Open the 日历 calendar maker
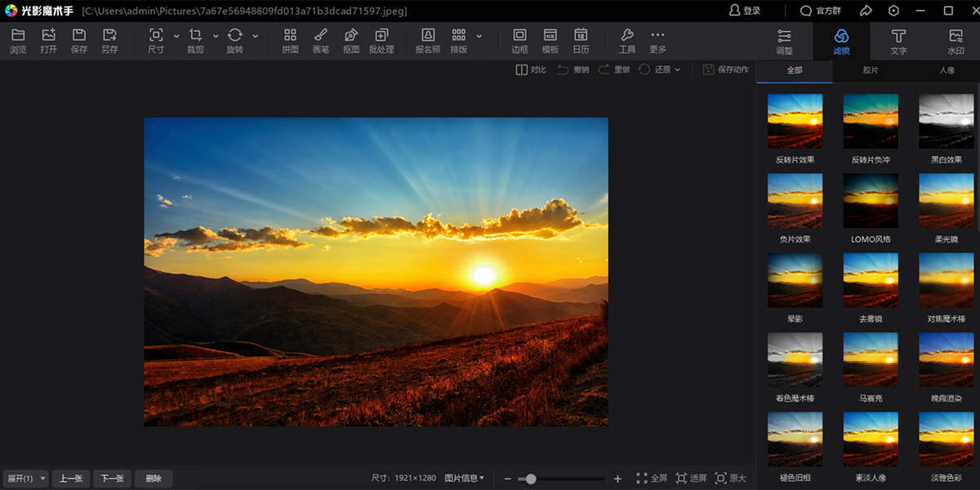 coord(581,41)
